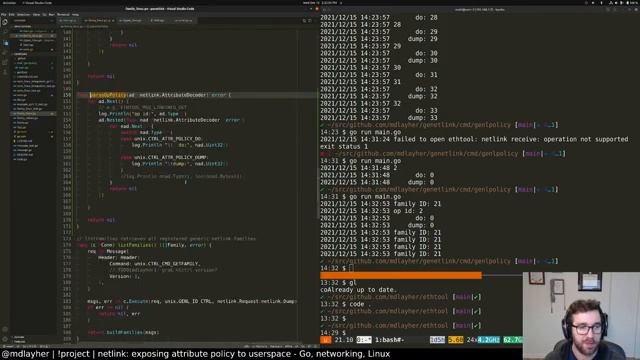The width and height of the screenshot is (640, 360).
Task: Click the 62.7C temperature indicator
Action: point(513,340)
